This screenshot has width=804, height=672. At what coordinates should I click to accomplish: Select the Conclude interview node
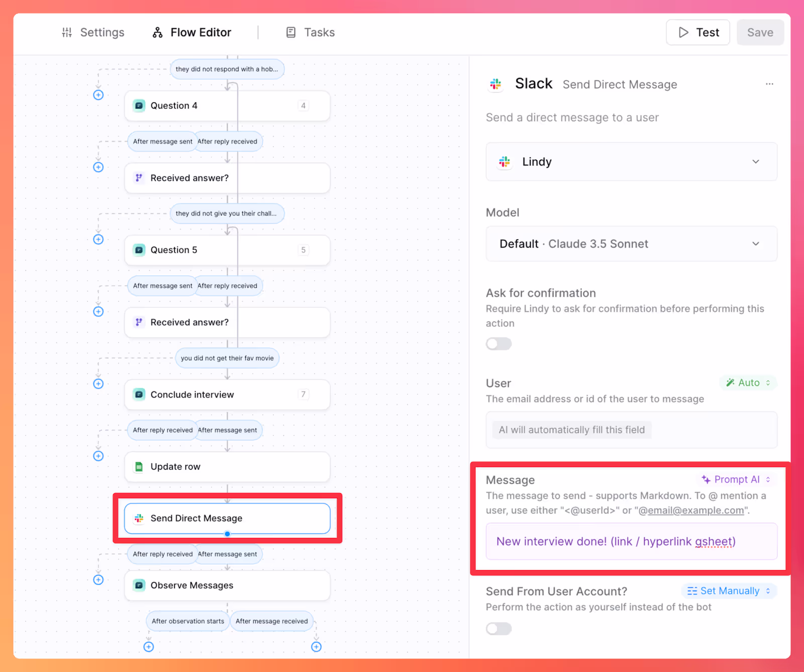pos(227,395)
